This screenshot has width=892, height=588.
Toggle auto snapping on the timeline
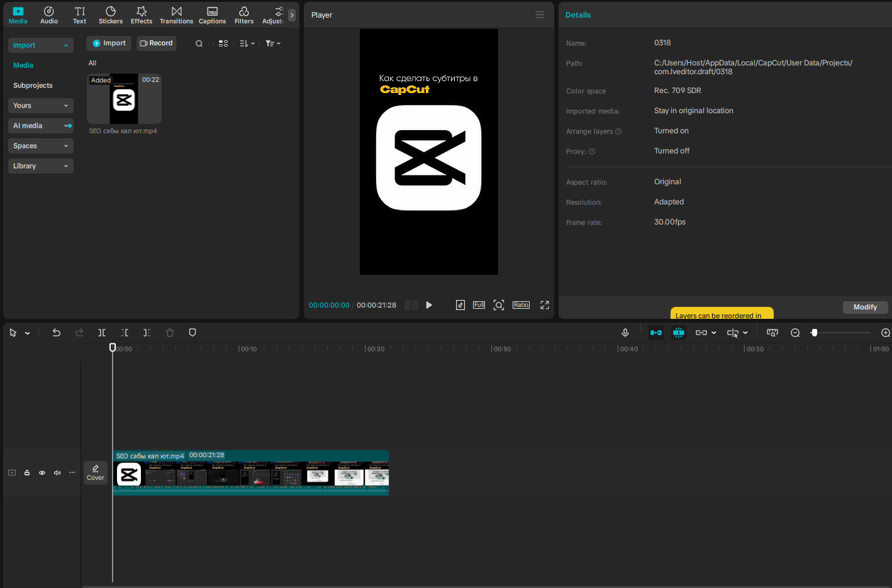679,333
